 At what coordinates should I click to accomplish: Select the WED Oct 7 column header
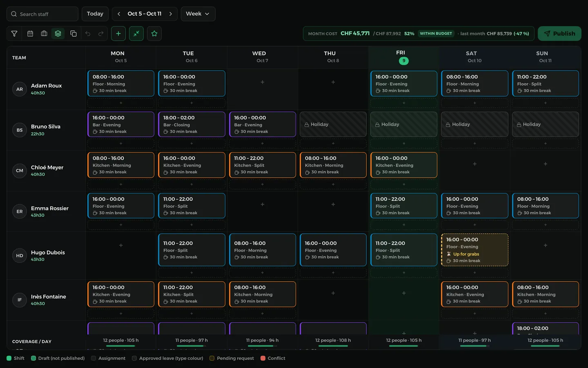[263, 57]
